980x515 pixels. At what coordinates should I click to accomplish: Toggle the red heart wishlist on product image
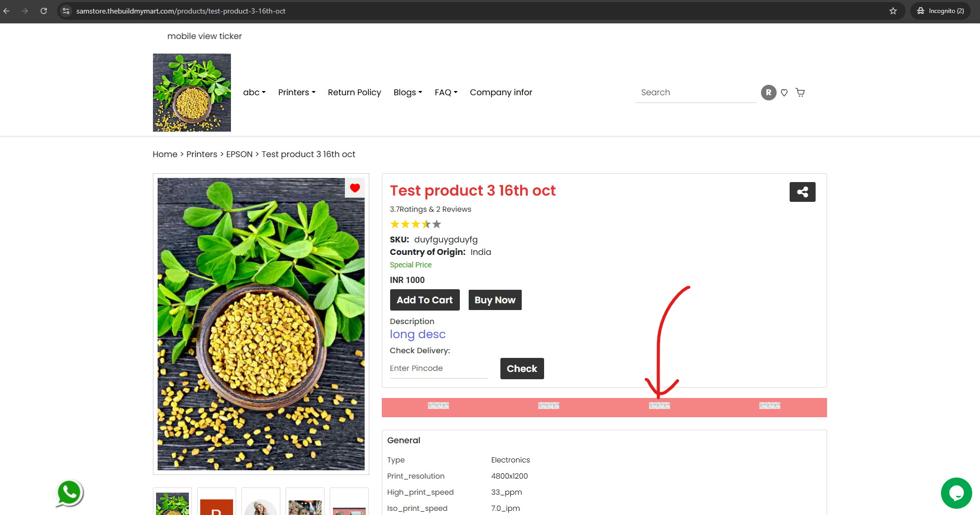355,188
